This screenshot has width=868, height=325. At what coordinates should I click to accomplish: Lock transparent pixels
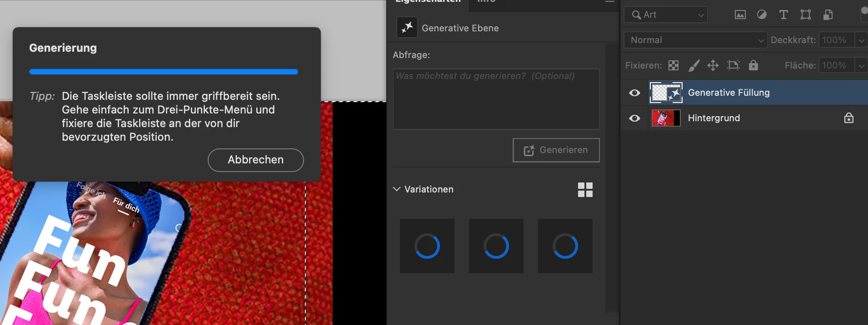(673, 65)
